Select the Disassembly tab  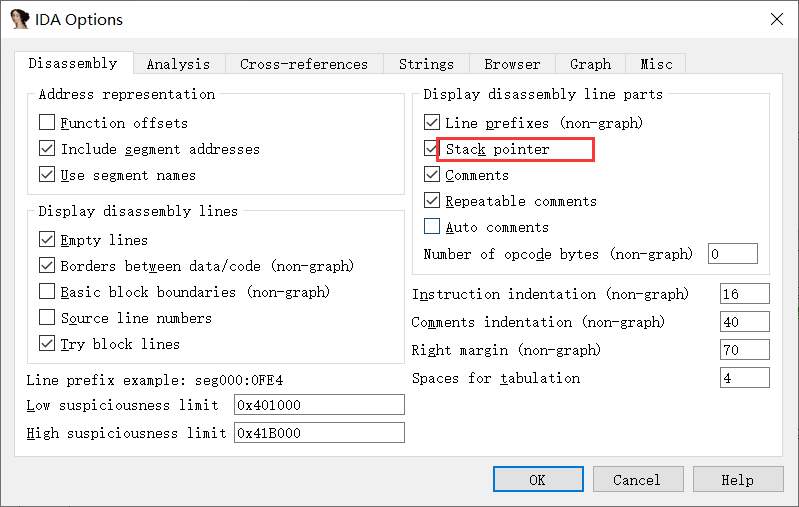pyautogui.click(x=73, y=63)
